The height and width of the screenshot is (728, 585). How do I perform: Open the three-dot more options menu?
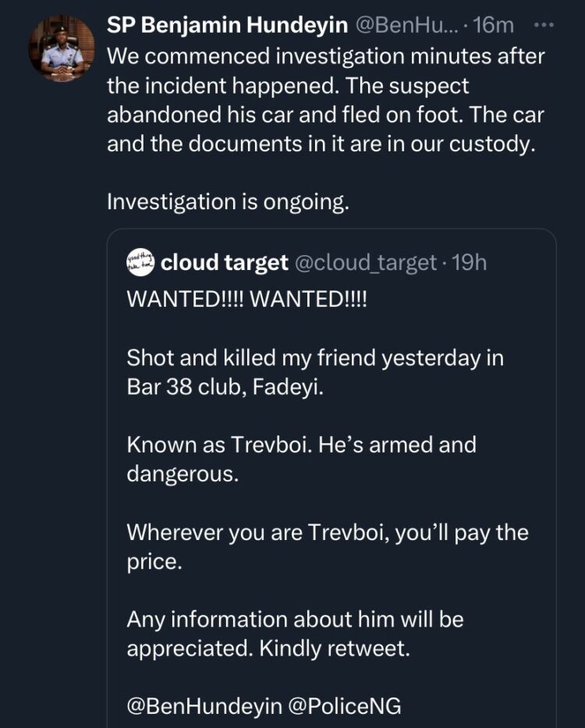(x=543, y=26)
